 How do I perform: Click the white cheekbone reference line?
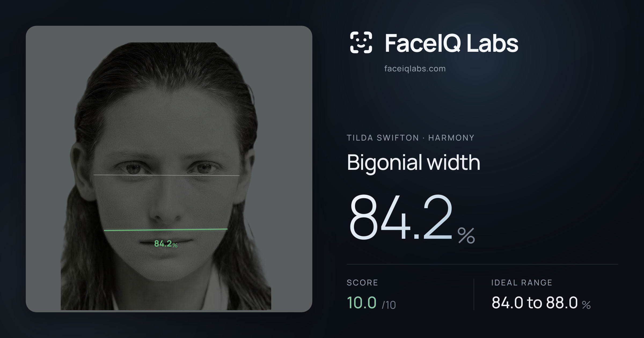166,175
